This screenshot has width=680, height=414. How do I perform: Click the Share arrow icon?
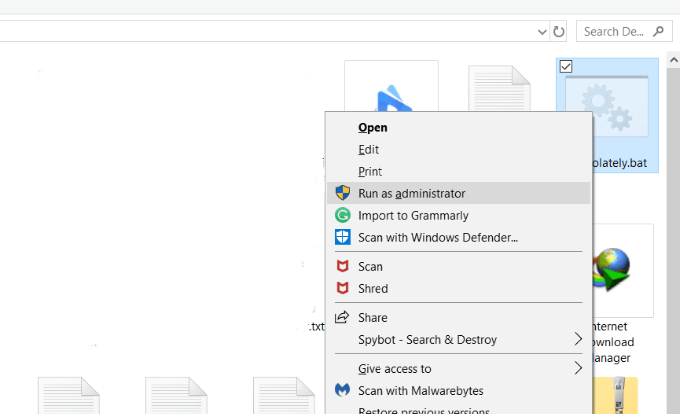pyautogui.click(x=342, y=317)
